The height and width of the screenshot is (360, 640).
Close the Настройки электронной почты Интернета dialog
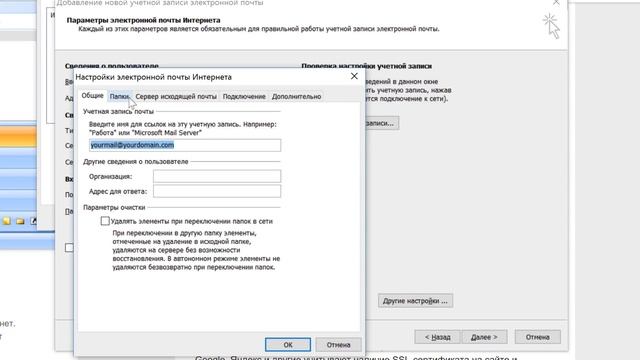[x=354, y=76]
